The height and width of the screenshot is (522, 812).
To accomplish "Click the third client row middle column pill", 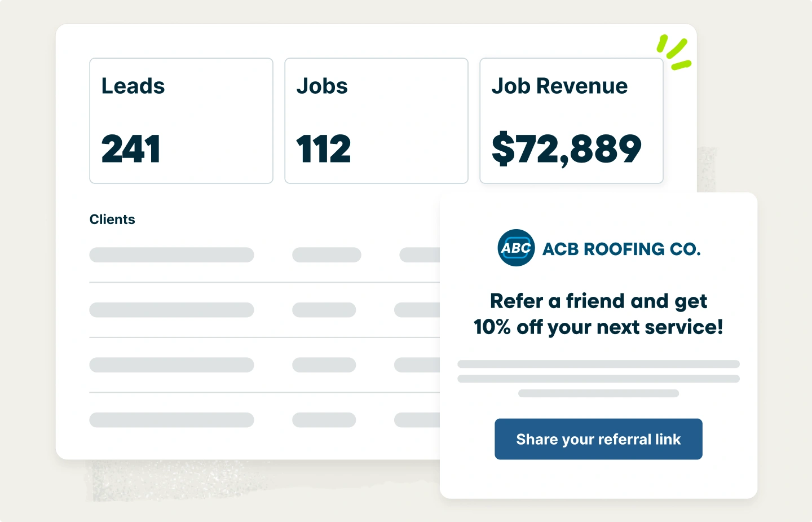I will click(324, 365).
